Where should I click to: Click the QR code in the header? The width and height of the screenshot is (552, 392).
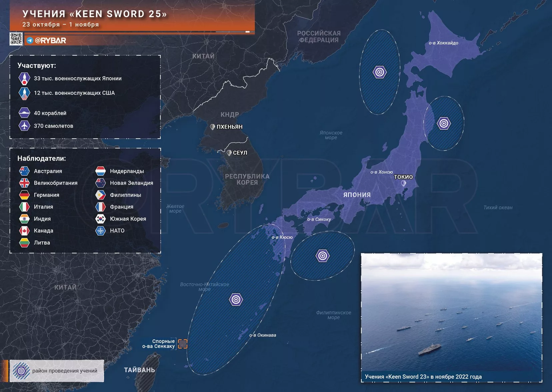coord(16,39)
